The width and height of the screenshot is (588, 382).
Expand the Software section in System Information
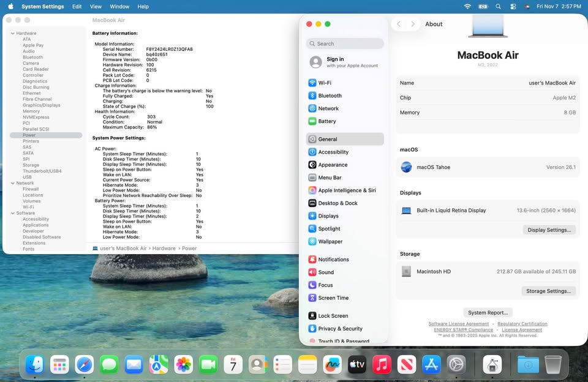click(x=14, y=212)
